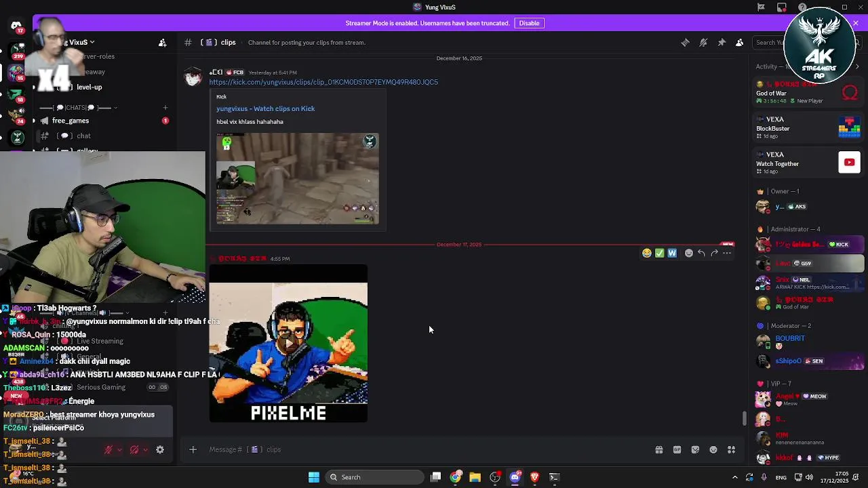React with laughing-crying emoji on message
The width and height of the screenshot is (868, 488).
coord(647,253)
